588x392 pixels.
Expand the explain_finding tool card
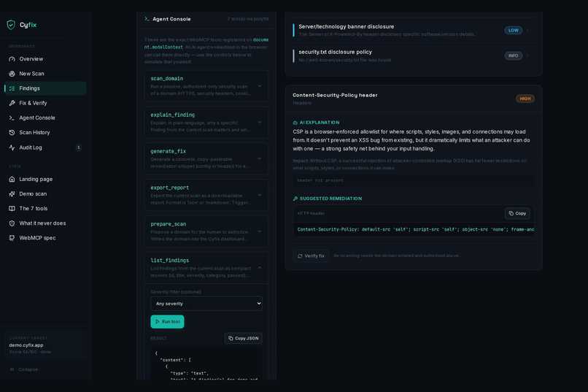[206, 123]
